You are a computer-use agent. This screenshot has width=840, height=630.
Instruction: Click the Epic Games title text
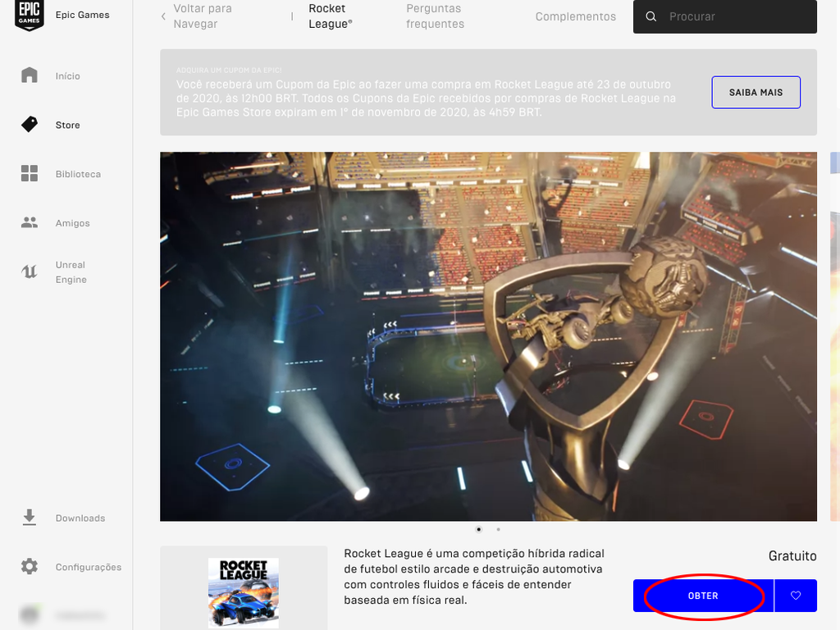83,15
